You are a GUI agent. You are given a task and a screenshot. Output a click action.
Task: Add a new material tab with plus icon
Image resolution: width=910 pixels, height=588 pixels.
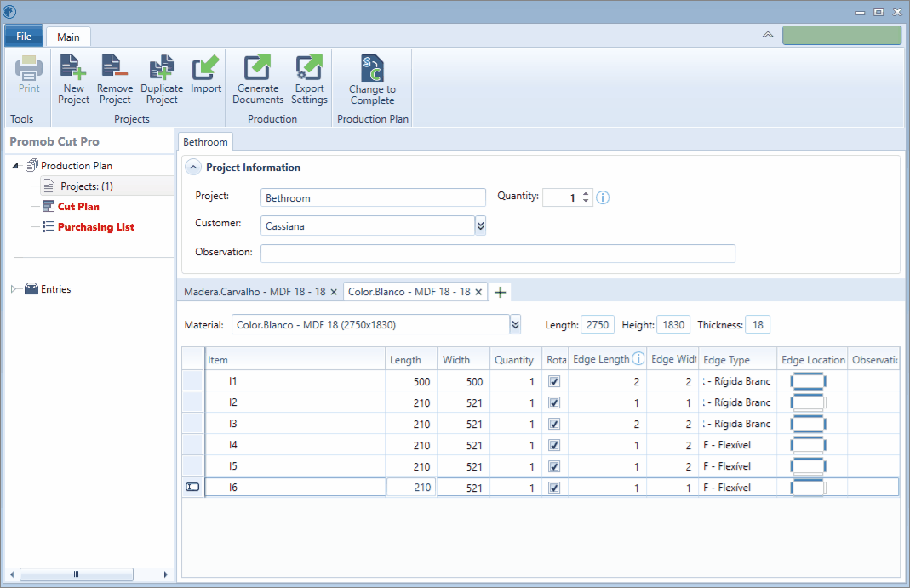click(x=500, y=292)
